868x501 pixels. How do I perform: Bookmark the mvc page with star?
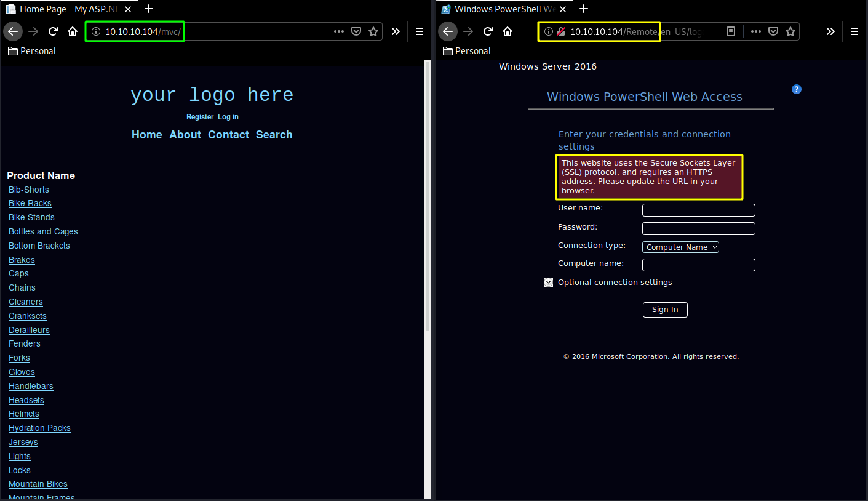coord(373,31)
